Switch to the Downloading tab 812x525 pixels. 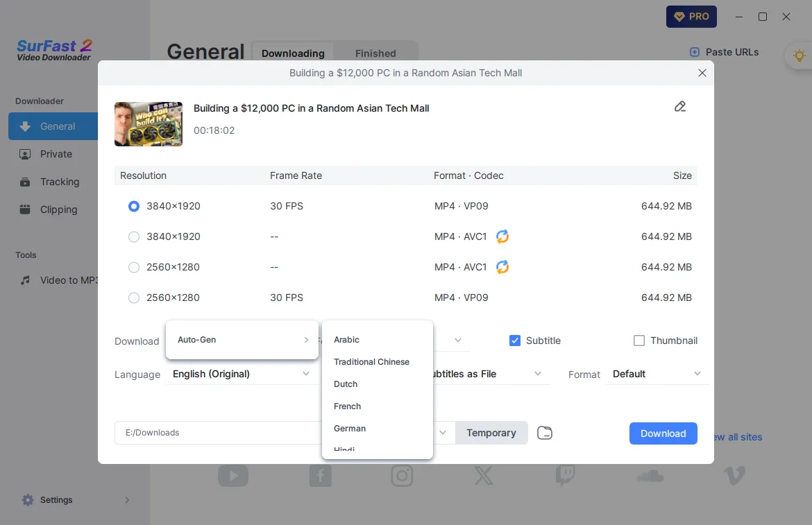(293, 53)
